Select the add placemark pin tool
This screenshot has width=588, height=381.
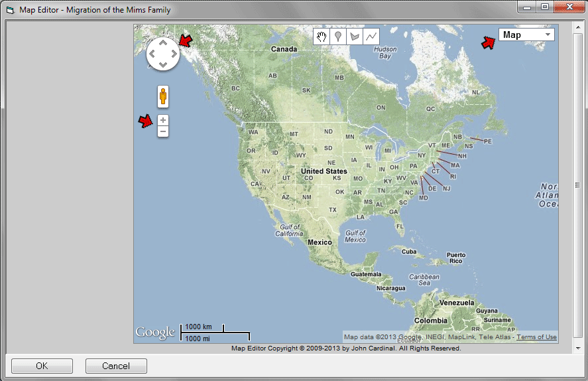click(338, 37)
